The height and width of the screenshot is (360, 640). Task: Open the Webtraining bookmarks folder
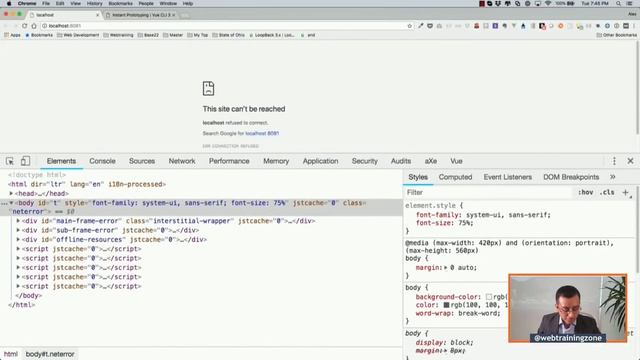click(118, 35)
